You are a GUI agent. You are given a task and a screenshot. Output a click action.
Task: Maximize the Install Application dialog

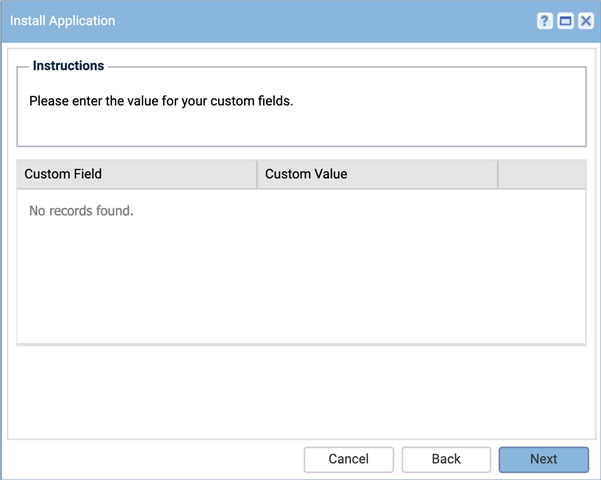pos(565,21)
